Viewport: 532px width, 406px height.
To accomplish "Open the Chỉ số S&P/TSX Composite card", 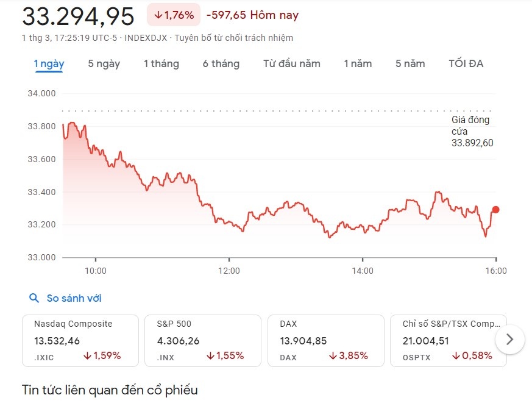I will [448, 340].
